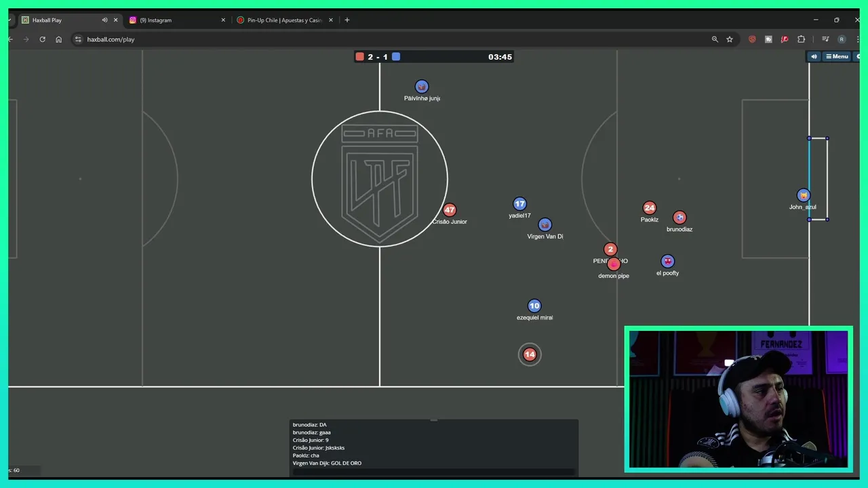Open a new browser tab
The height and width of the screenshot is (488, 868).
(347, 20)
